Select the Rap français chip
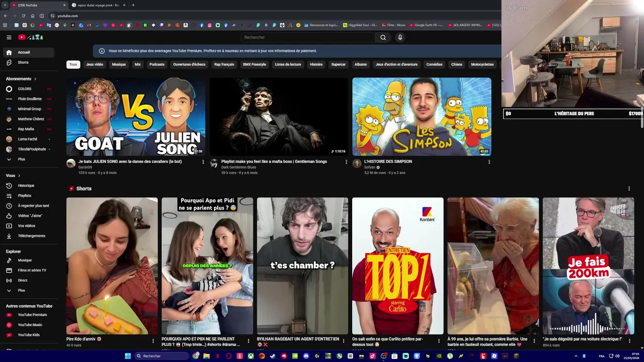 pyautogui.click(x=224, y=64)
